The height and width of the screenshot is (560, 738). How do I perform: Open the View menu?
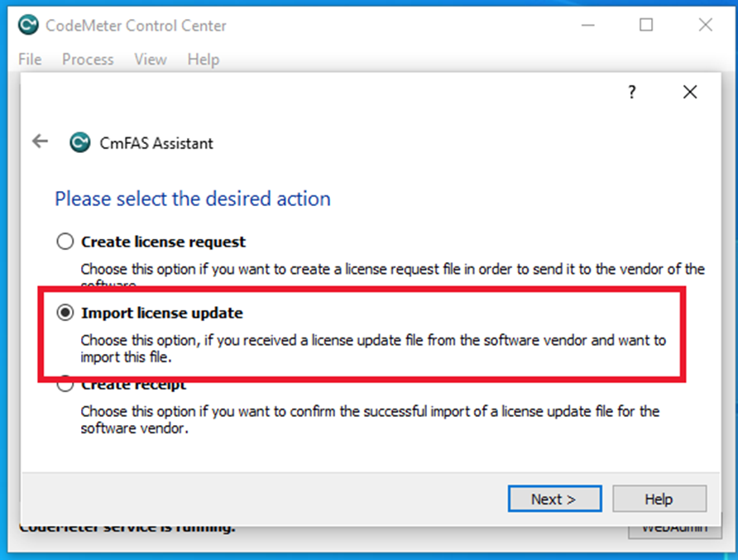pos(151,60)
